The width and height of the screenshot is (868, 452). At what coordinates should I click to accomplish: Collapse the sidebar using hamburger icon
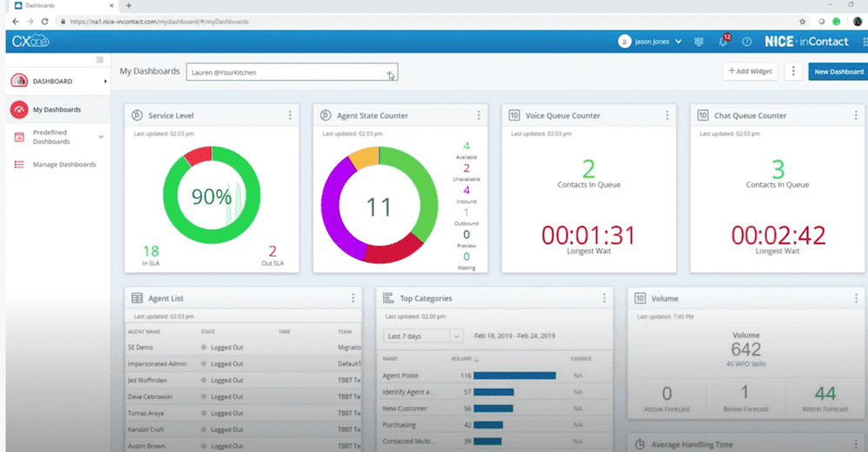[x=100, y=60]
